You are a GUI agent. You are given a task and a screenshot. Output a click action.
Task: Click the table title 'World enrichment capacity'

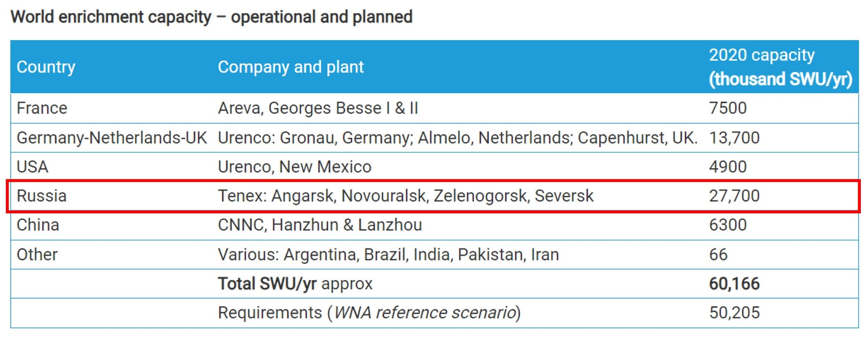211,17
